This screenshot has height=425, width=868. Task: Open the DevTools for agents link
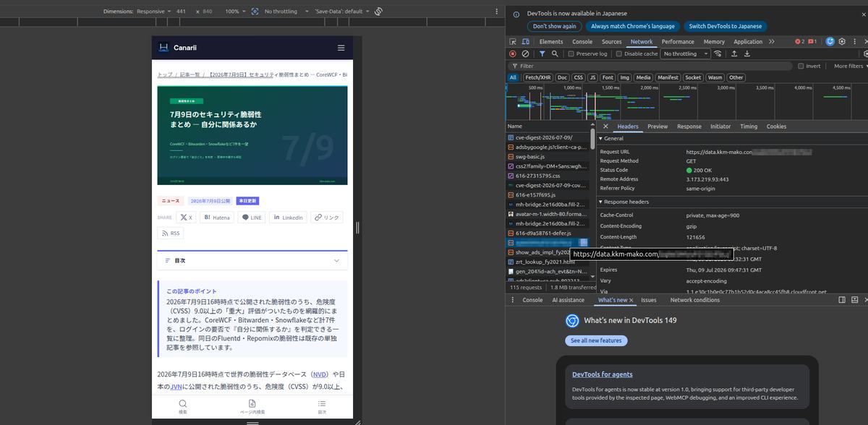pyautogui.click(x=603, y=374)
